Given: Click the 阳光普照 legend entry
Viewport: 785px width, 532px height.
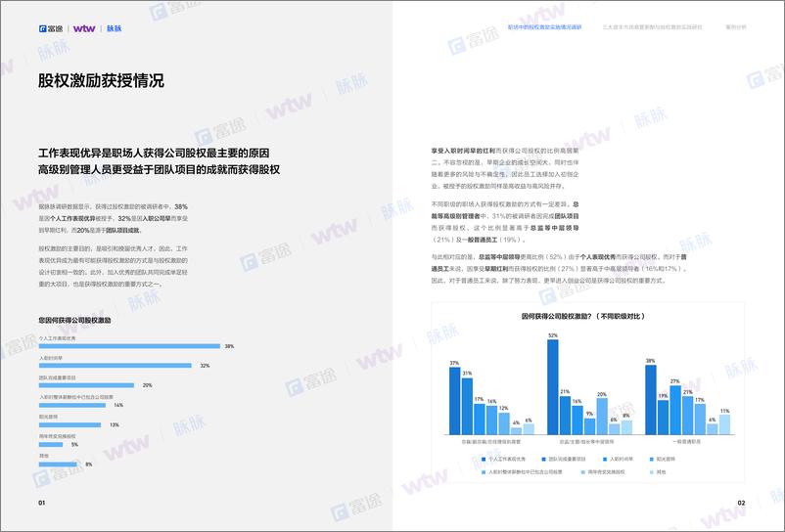Looking at the screenshot, I should (663, 459).
